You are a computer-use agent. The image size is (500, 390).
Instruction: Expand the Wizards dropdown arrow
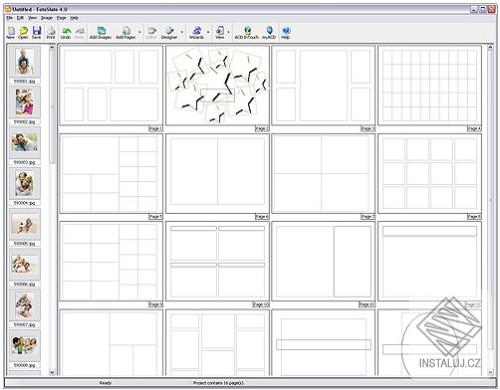pos(208,32)
